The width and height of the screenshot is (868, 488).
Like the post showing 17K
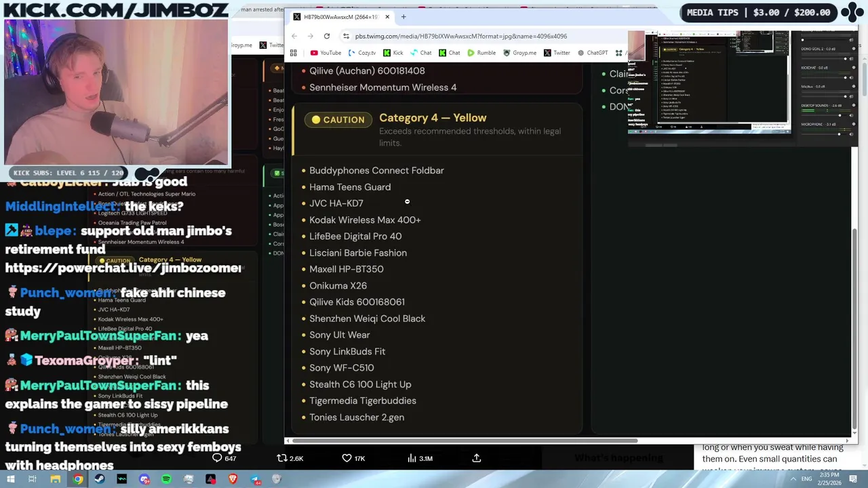(347, 458)
